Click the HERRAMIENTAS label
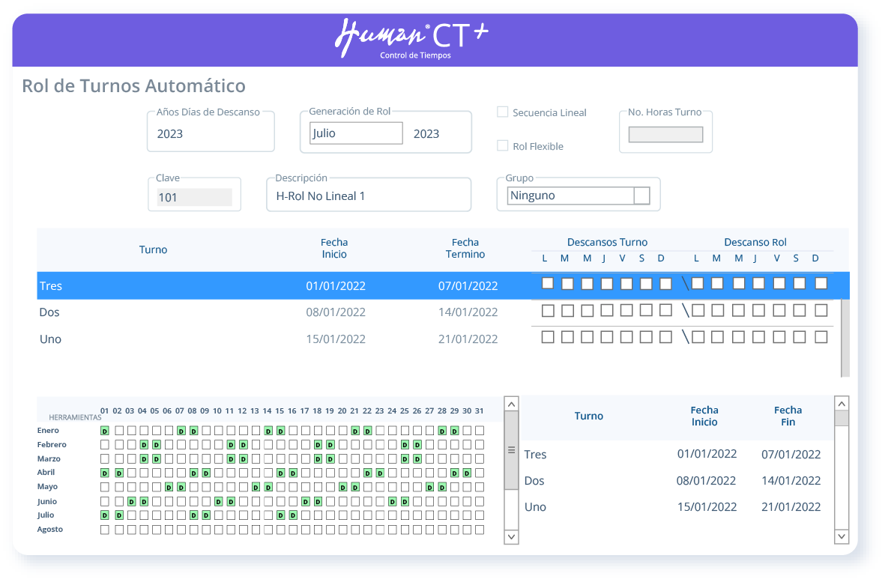 (x=74, y=416)
